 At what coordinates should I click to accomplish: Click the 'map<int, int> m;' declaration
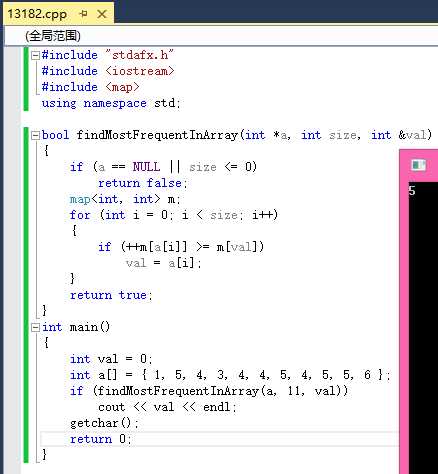pos(125,199)
